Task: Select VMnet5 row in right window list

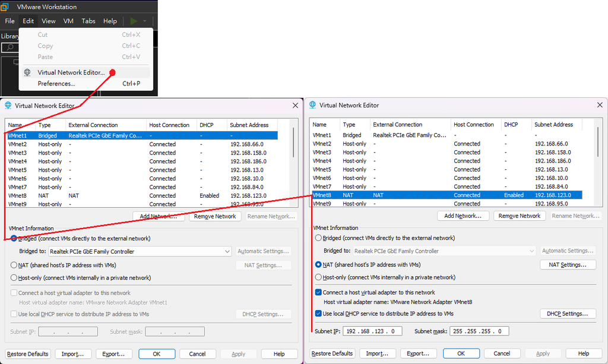Action: point(446,169)
